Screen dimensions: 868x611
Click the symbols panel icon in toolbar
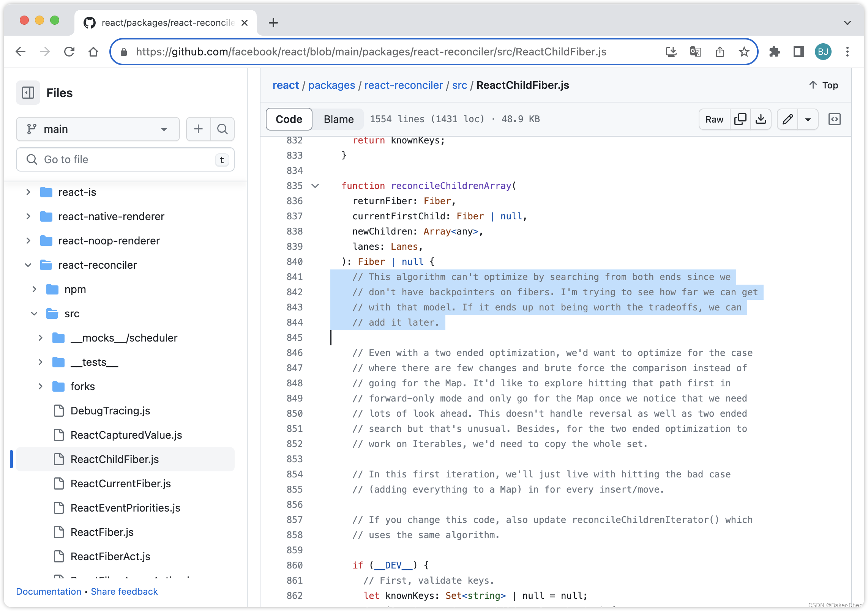[x=835, y=119]
